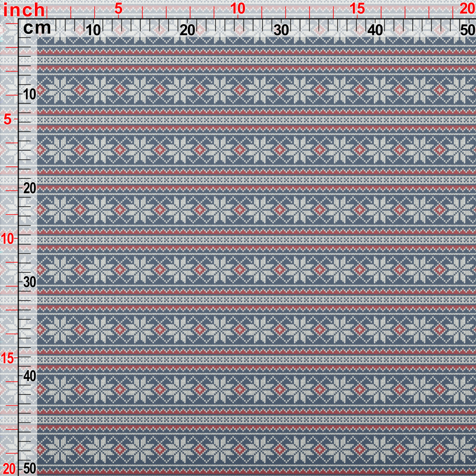Image resolution: width=476 pixels, height=476 pixels.
Task: Choose the 50 mark on the left cm ruler
Action: [29, 468]
